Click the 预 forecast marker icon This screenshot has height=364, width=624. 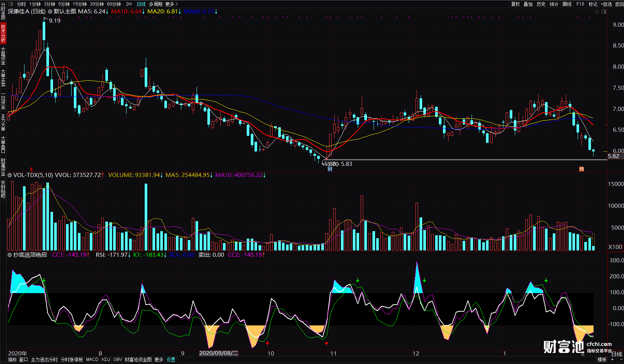pyautogui.click(x=582, y=169)
